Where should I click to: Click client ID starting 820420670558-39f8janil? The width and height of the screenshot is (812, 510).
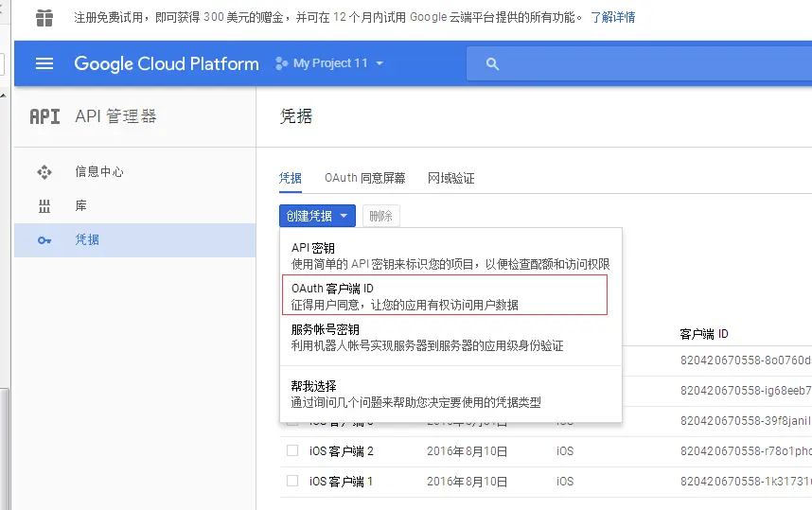(x=746, y=421)
